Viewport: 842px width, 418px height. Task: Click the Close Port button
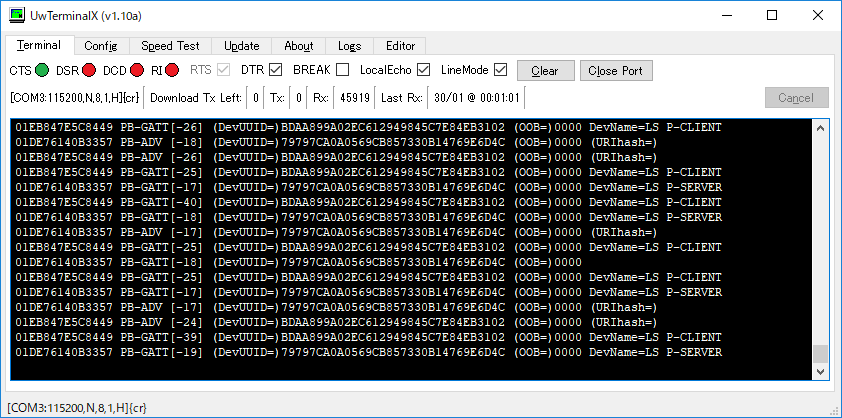[x=616, y=71]
